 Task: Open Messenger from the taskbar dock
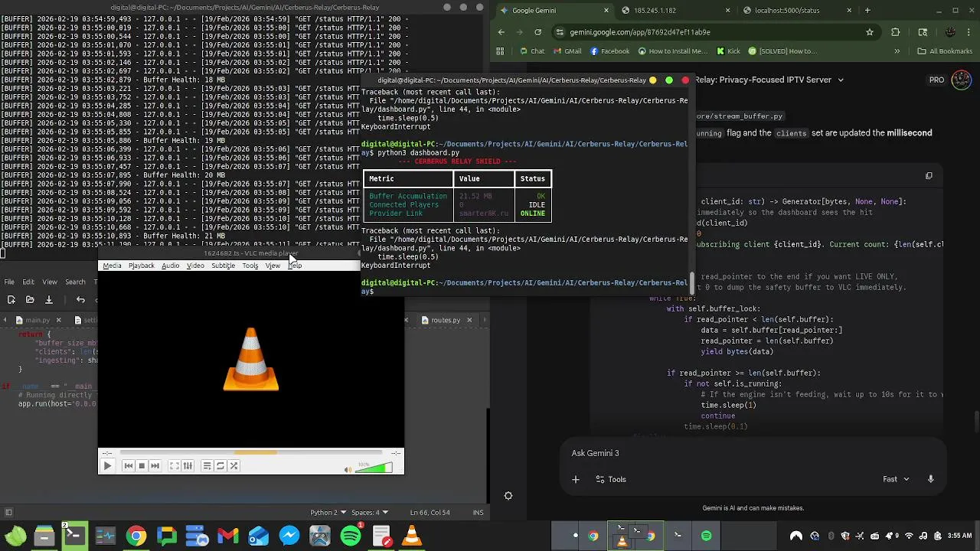pyautogui.click(x=289, y=536)
